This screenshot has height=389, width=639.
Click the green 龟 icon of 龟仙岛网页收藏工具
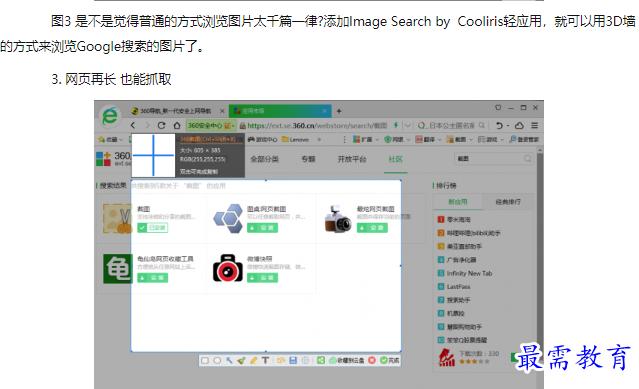[117, 269]
